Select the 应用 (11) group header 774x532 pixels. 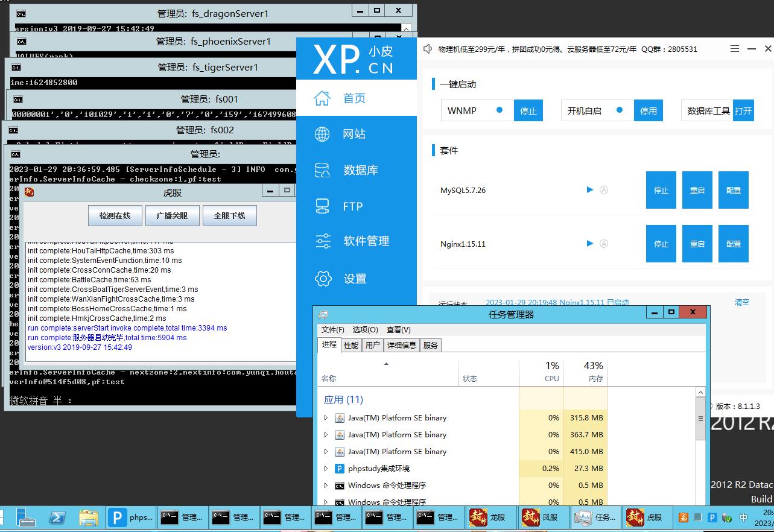[343, 399]
